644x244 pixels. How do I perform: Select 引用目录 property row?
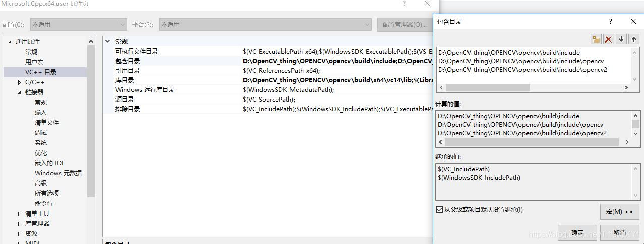(268, 71)
